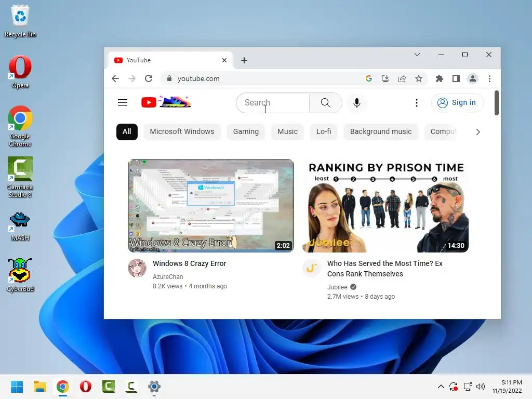Click the Sign in button
Image resolution: width=532 pixels, height=399 pixels.
click(x=457, y=102)
